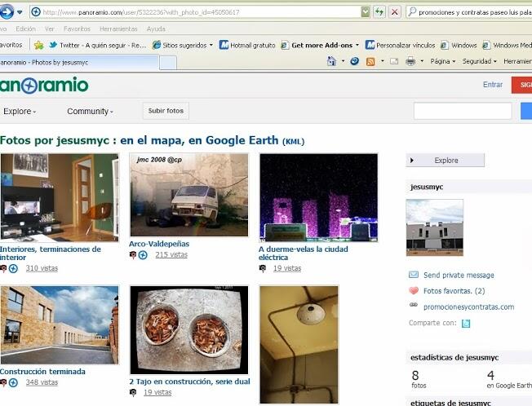Expand the print options dropdown arrow

tap(422, 61)
